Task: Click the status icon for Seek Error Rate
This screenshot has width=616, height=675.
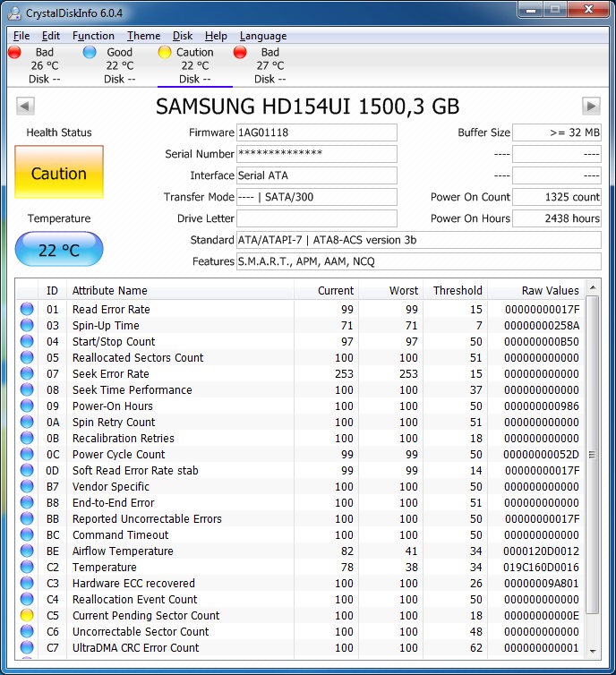Action: 27,373
